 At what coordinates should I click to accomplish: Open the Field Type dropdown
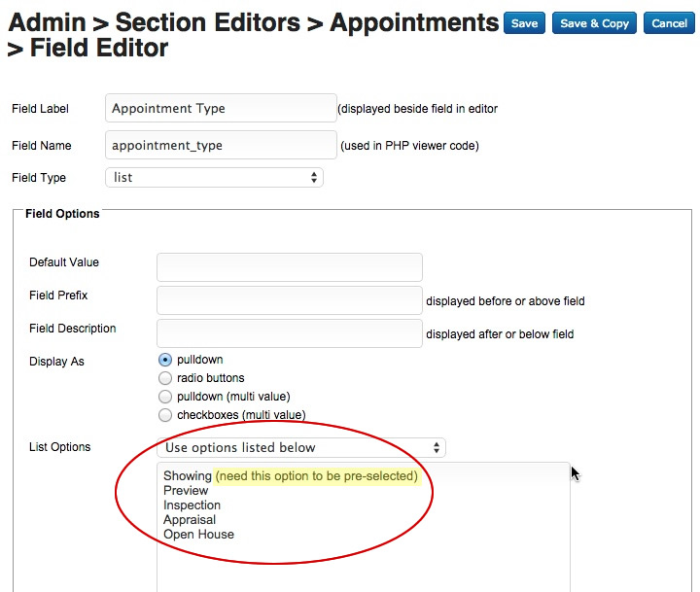coord(213,178)
